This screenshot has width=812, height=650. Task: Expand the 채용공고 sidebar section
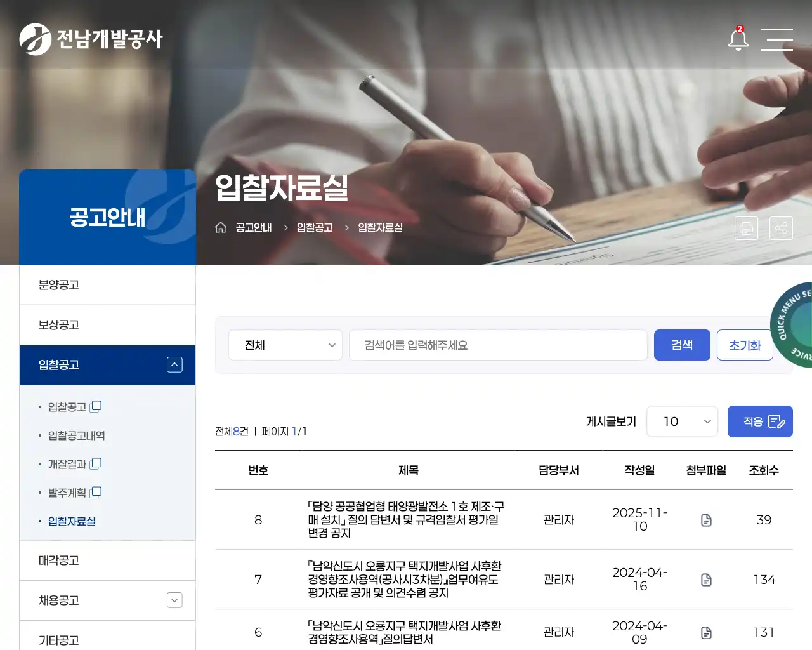click(174, 600)
